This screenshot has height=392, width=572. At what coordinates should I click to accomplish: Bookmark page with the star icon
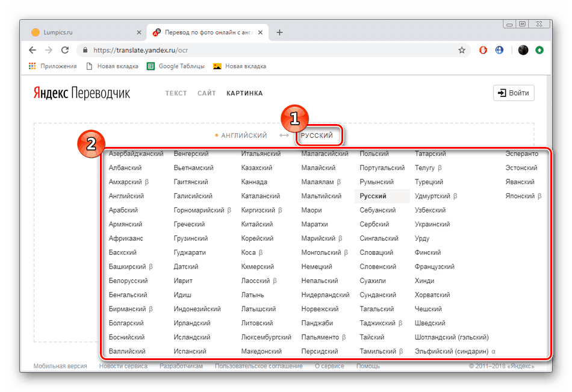[x=462, y=50]
